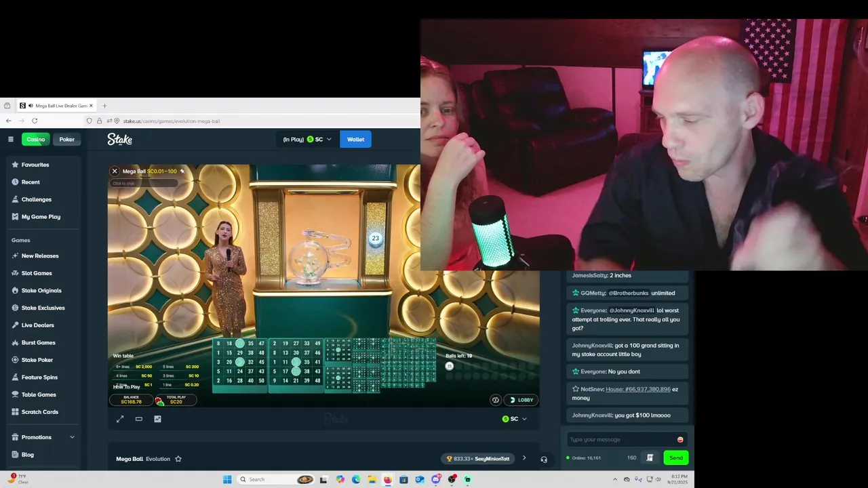
Task: Click the taskbar Search box
Action: 275,479
